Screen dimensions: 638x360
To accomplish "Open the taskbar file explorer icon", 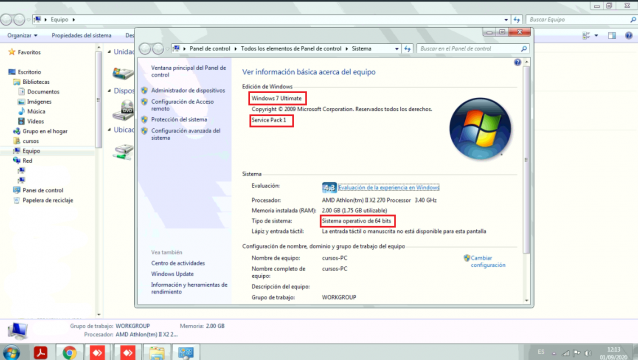I will (x=157, y=352).
